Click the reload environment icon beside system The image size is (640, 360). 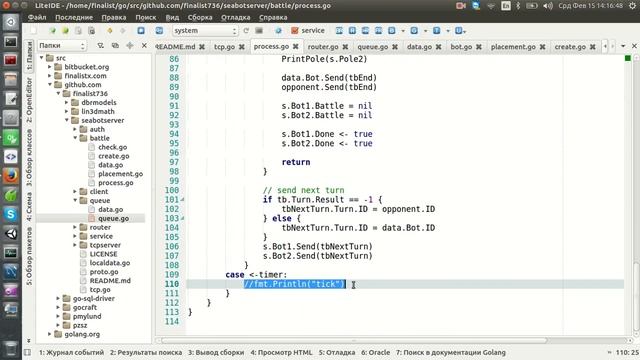tap(246, 31)
